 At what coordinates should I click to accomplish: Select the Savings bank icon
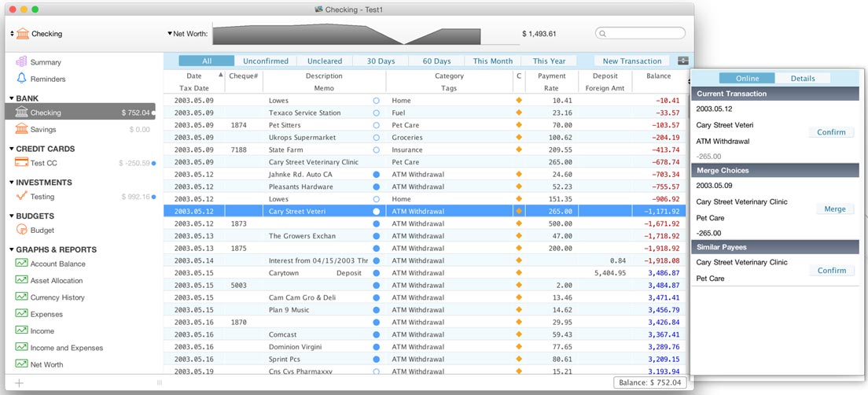click(x=21, y=128)
